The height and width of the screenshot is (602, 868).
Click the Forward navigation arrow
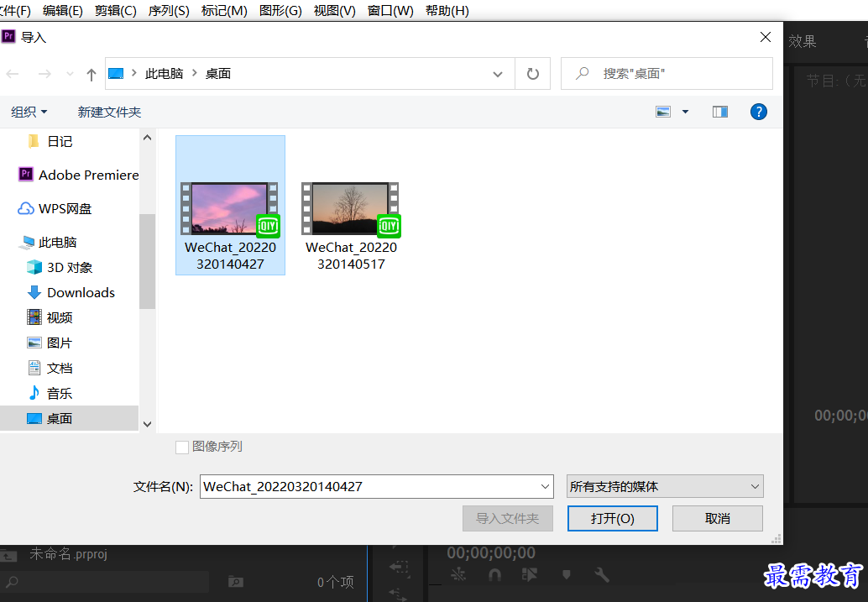click(44, 74)
